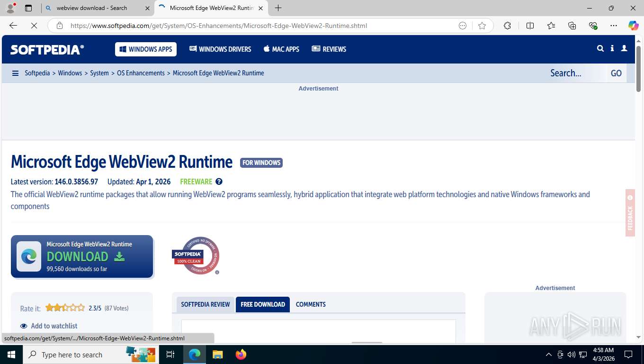Open Collections icon in toolbar
The image size is (644, 364).
point(572,26)
